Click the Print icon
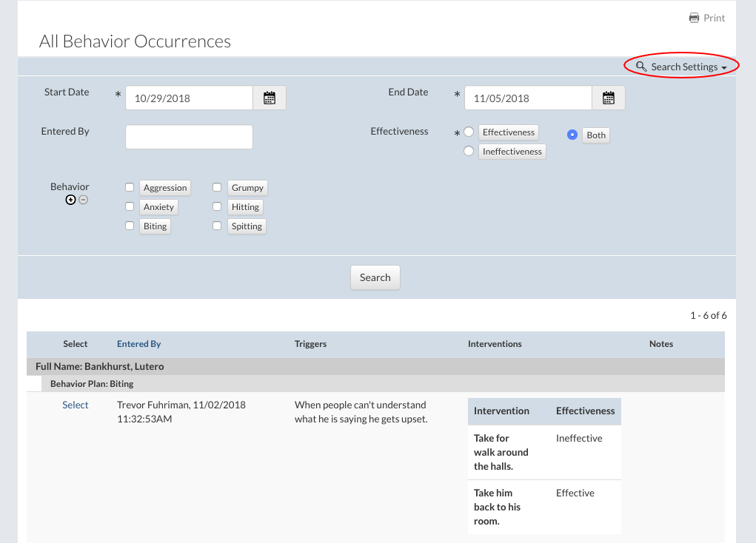Image resolution: width=756 pixels, height=543 pixels. pos(694,18)
